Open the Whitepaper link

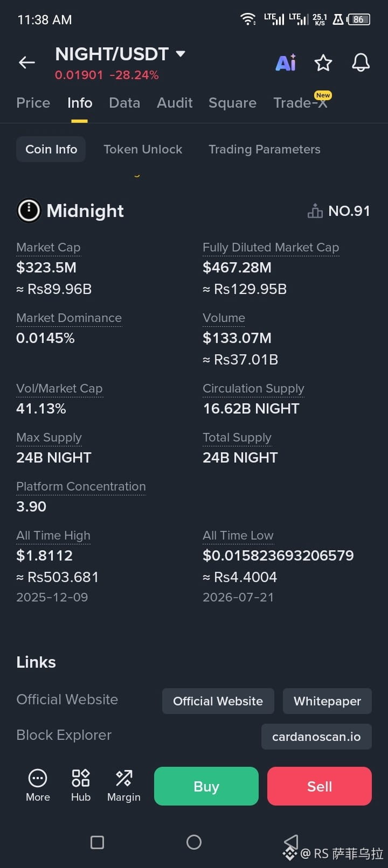(327, 701)
